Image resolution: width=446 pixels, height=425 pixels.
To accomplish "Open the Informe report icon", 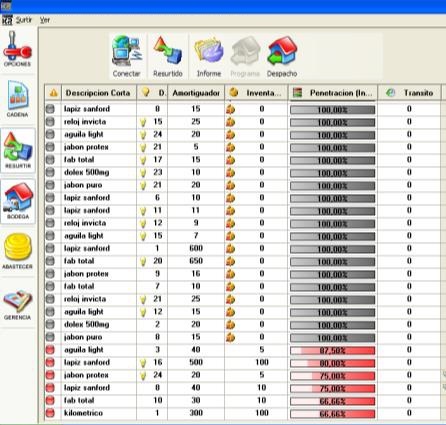I will click(x=209, y=56).
